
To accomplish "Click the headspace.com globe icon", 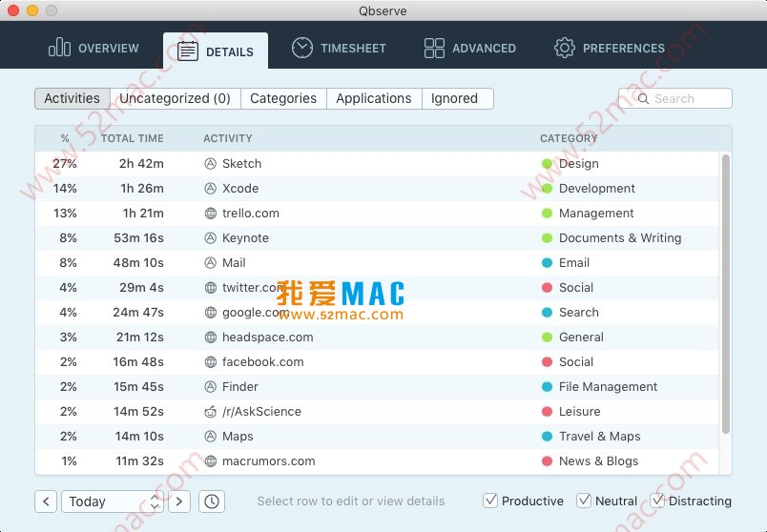I will click(x=210, y=337).
